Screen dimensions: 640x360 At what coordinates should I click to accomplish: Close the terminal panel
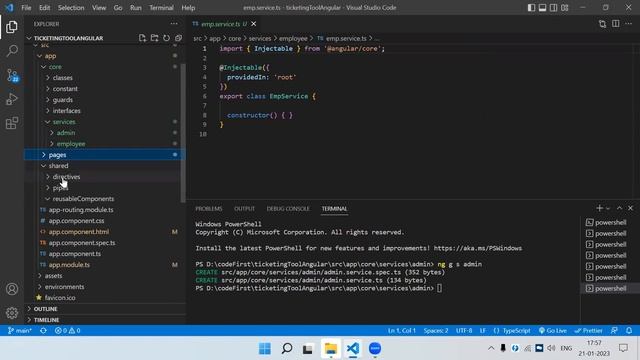tap(630, 208)
